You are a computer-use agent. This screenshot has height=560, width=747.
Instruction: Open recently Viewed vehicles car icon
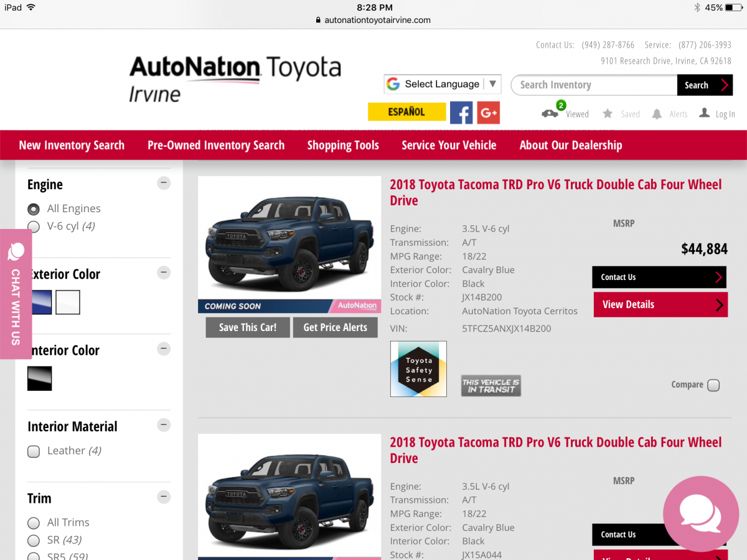pyautogui.click(x=550, y=113)
